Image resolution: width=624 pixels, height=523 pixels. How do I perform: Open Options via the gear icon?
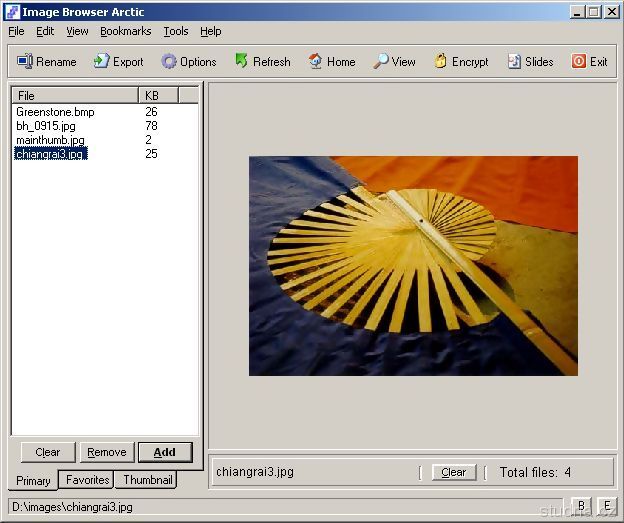pos(169,61)
